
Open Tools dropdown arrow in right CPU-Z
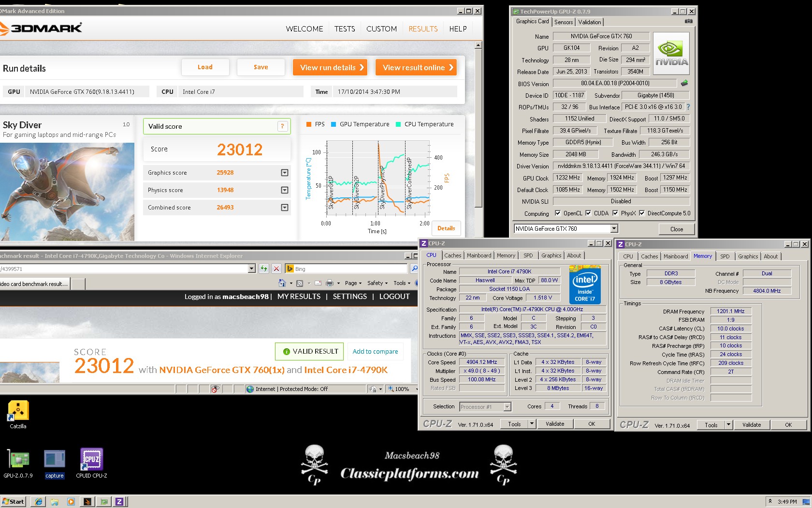(x=728, y=425)
